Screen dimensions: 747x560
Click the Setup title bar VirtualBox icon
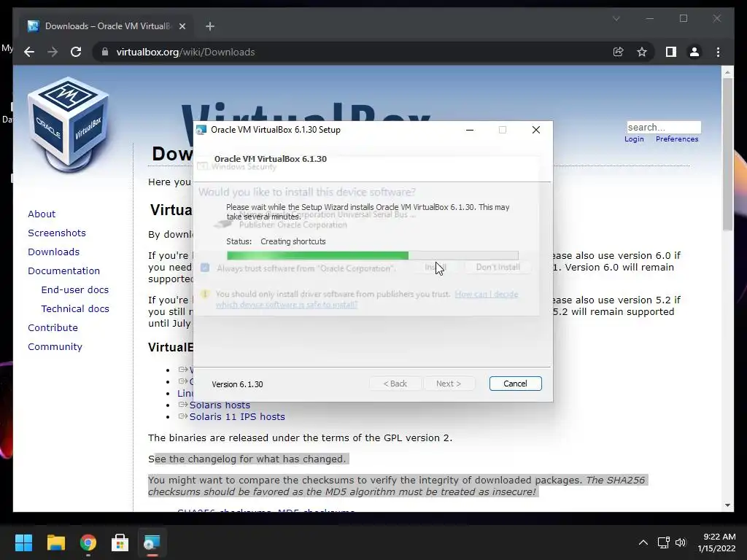tap(201, 130)
